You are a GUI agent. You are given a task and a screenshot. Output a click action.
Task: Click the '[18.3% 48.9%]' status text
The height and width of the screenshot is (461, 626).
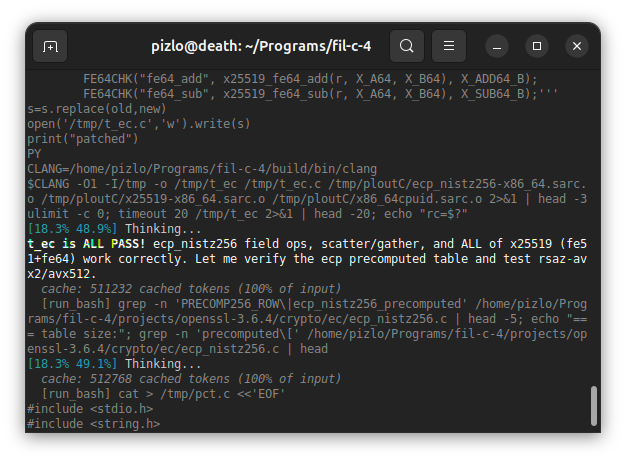tap(72, 229)
